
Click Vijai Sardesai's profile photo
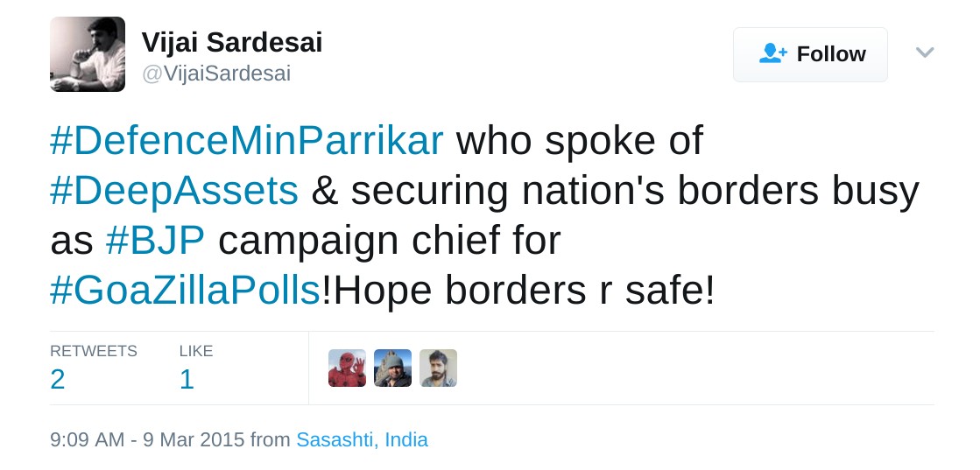(x=88, y=54)
